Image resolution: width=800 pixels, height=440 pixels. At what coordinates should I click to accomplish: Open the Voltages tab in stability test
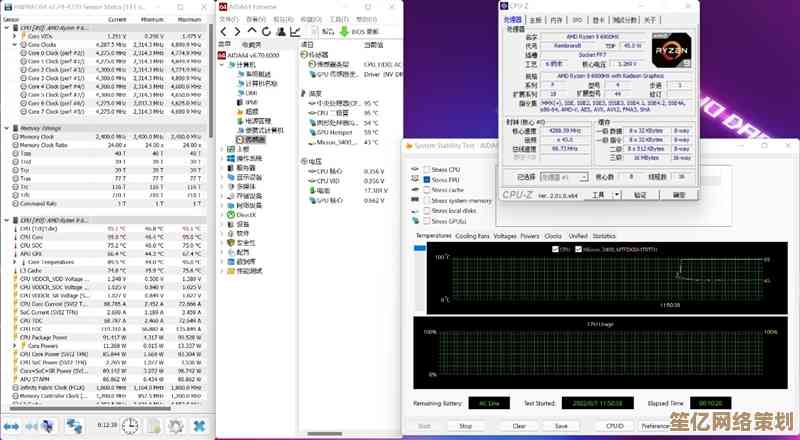pos(505,236)
